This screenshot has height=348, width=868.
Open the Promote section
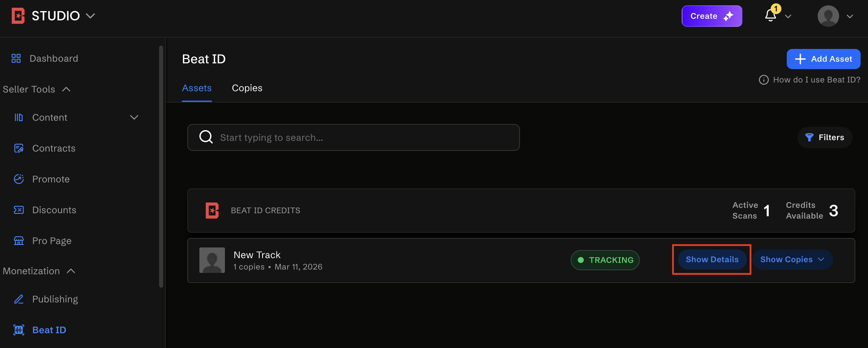(x=51, y=179)
